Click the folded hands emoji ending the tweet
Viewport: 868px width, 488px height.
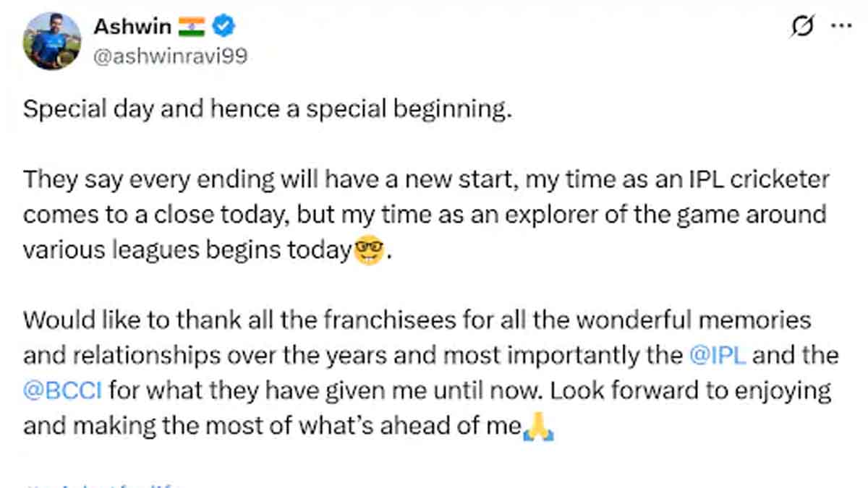tap(538, 427)
